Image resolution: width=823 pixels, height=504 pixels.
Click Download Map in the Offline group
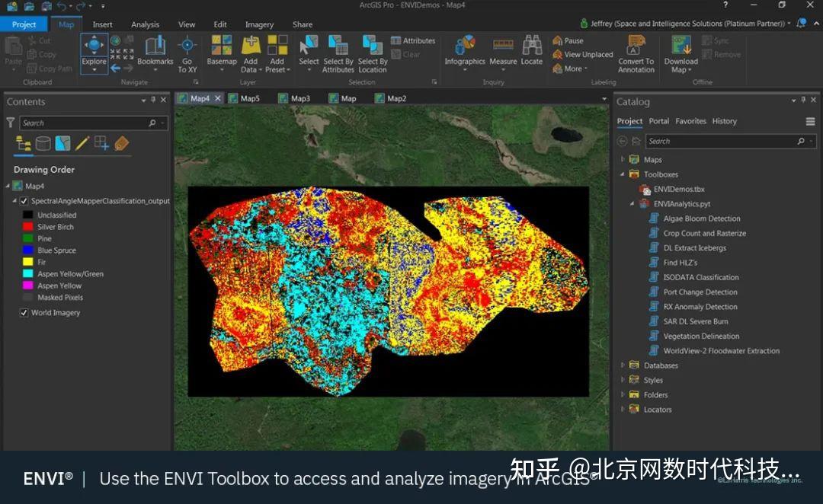coord(680,53)
